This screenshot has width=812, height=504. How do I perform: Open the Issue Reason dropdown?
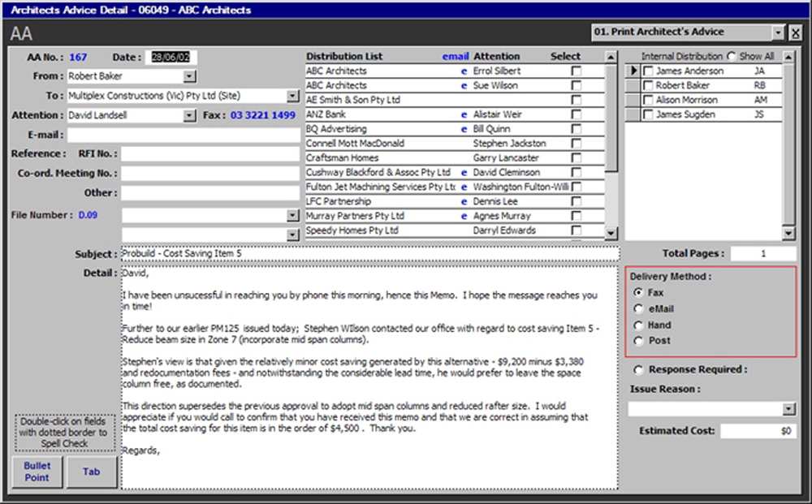click(788, 409)
